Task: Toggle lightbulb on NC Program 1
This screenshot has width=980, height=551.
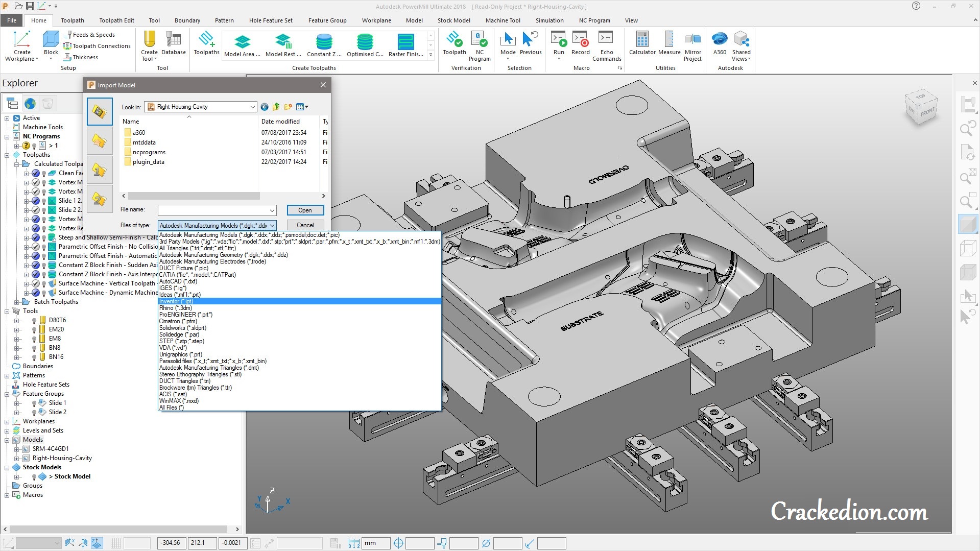Action: (x=34, y=146)
